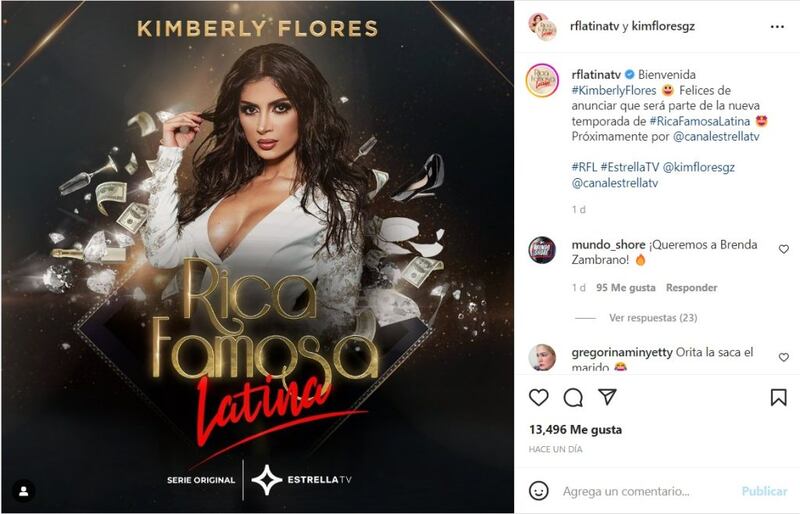Image resolution: width=800 pixels, height=514 pixels.
Task: Open the rflatinatv profile avatar in the header
Action: pyautogui.click(x=542, y=27)
